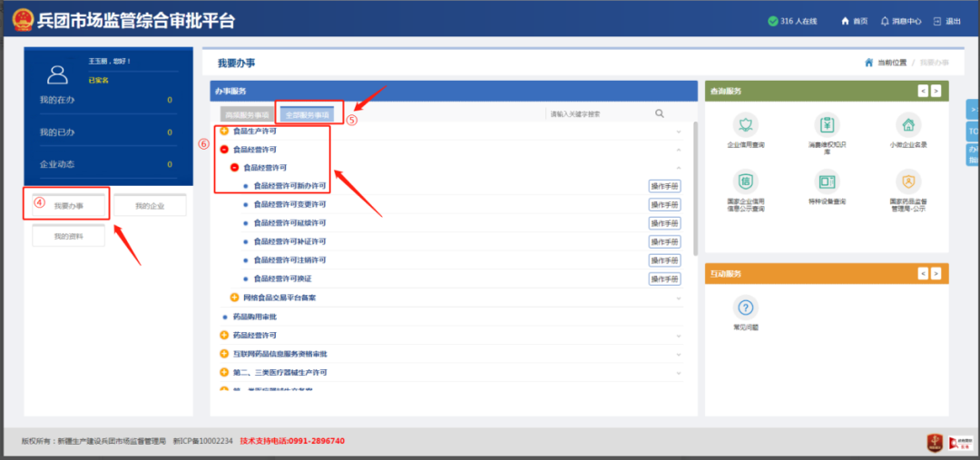The width and height of the screenshot is (980, 460).
Task: Select 食品经营许可新办许可 item
Action: 289,186
